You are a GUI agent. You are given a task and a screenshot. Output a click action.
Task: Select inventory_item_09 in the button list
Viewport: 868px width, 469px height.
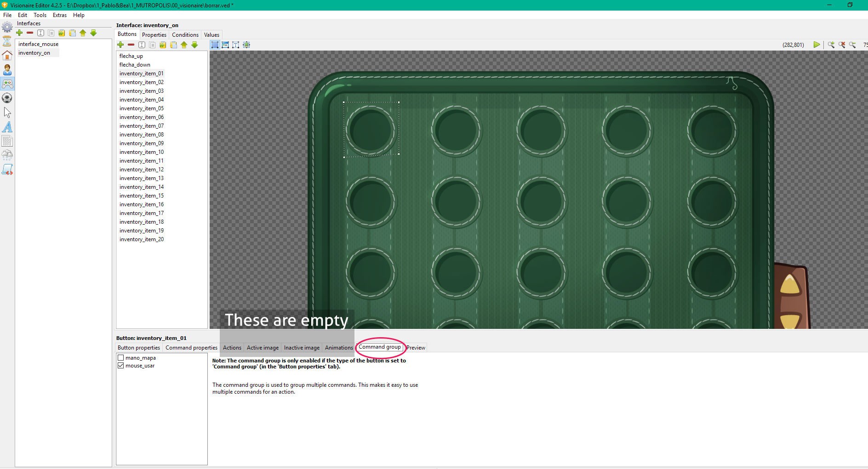pyautogui.click(x=142, y=143)
